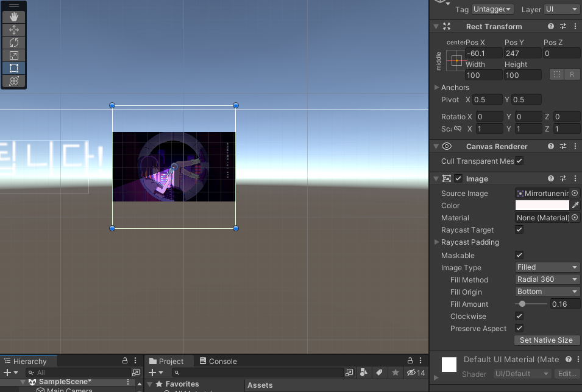The image size is (582, 392).
Task: Open Rect Transform preset selector
Action: tap(563, 26)
